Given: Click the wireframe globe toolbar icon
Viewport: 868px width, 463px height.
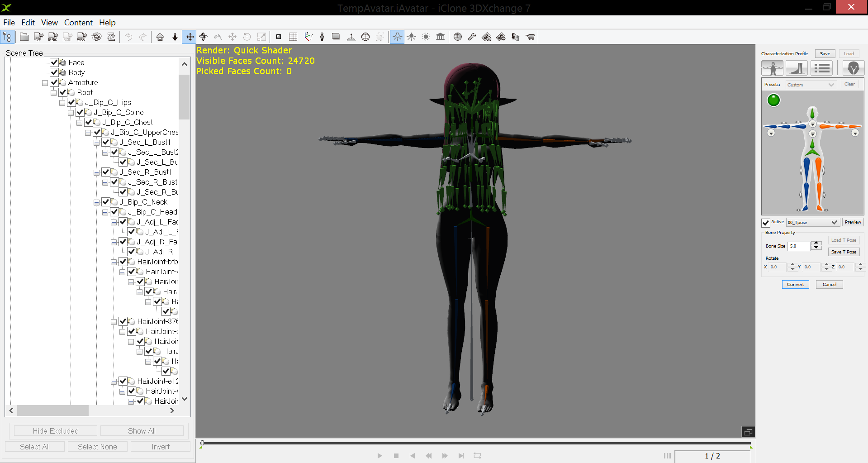Looking at the screenshot, I should [x=365, y=37].
